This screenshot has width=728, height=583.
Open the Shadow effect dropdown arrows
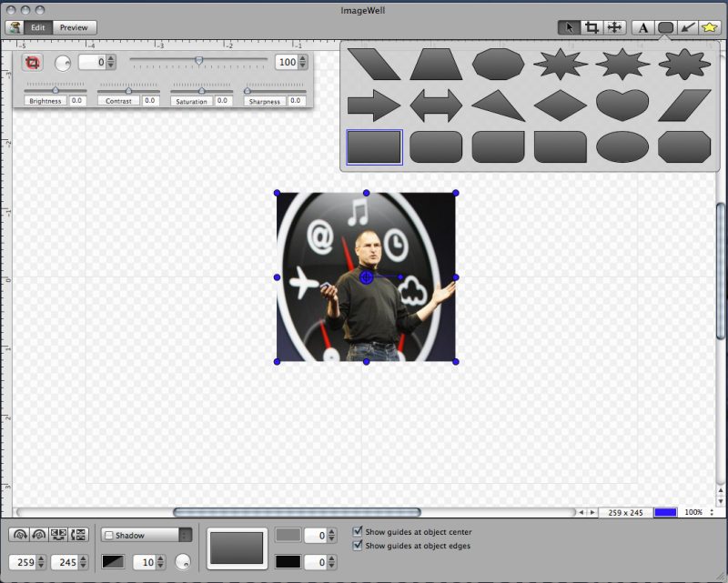pyautogui.click(x=186, y=535)
